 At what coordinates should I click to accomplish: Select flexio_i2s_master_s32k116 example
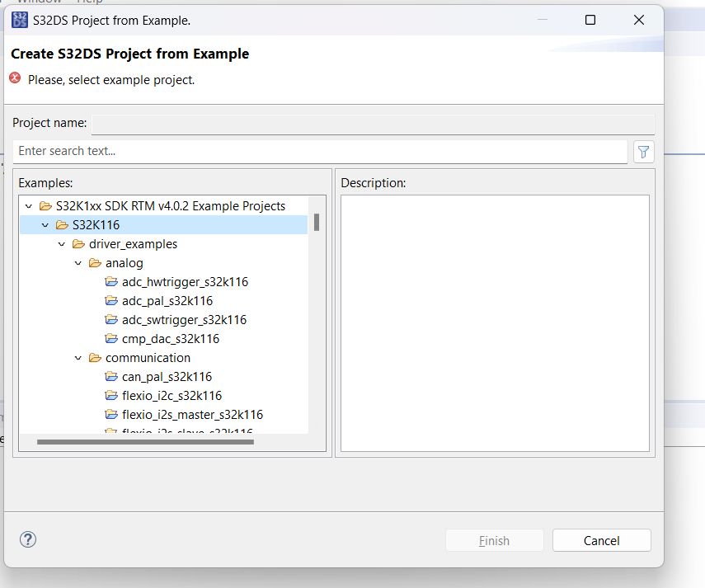192,415
